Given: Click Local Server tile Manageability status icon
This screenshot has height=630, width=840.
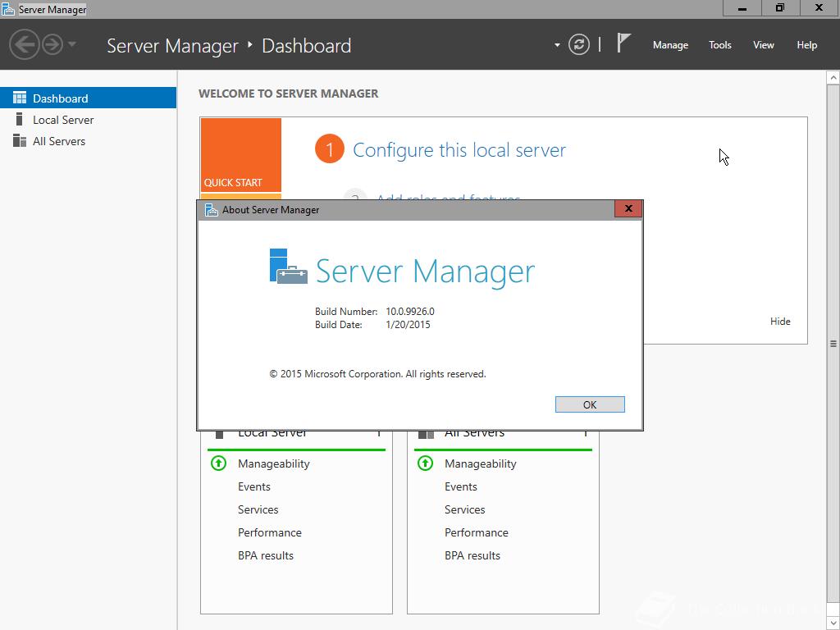Looking at the screenshot, I should (218, 463).
